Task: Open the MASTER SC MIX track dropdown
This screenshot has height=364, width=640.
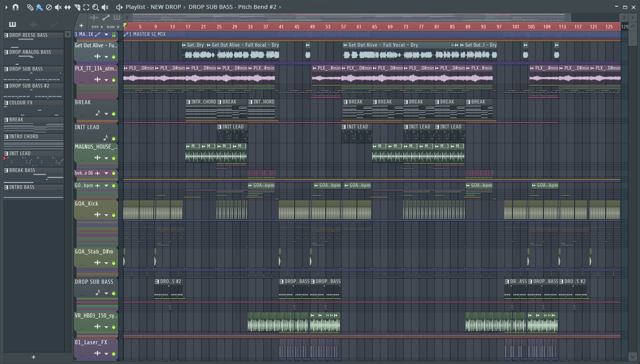Action: point(106,34)
